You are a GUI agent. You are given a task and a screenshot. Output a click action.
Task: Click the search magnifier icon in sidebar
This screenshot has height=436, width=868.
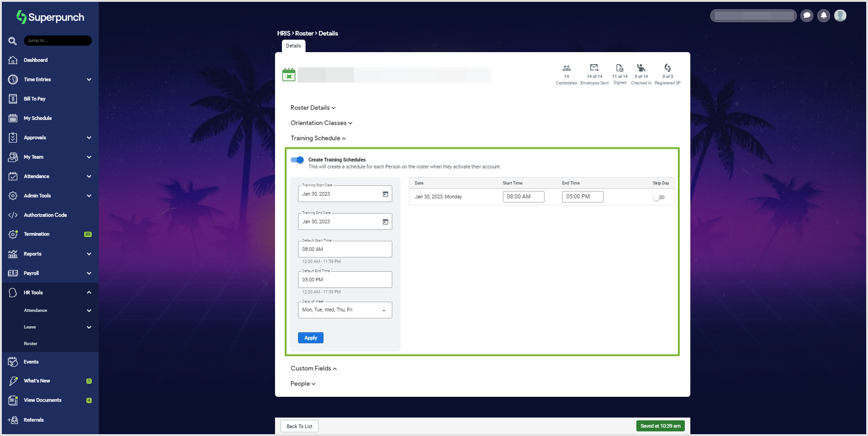point(12,41)
